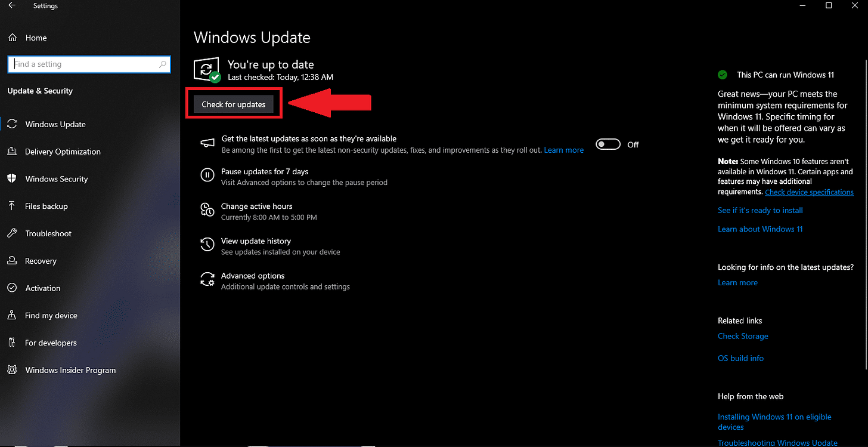Click green checkmark next to This PC can run Windows 11
Screen dimensions: 868x447
(x=723, y=75)
